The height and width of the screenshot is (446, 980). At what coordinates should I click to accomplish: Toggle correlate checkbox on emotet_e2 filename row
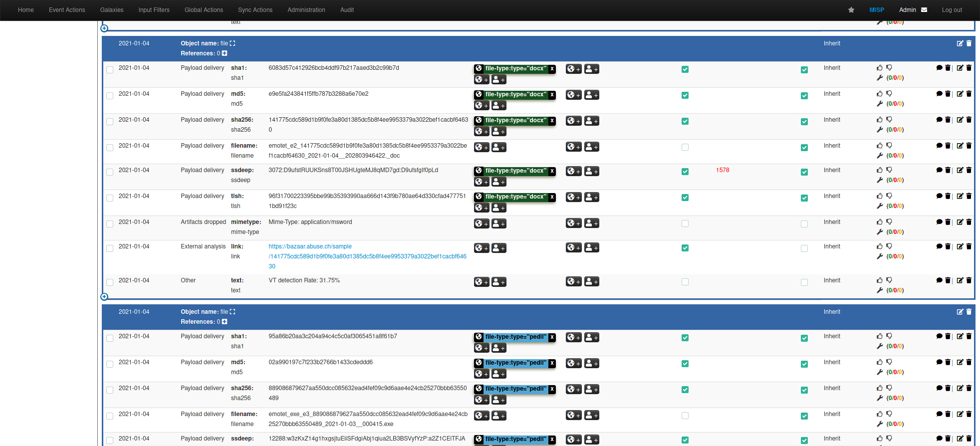click(x=685, y=147)
